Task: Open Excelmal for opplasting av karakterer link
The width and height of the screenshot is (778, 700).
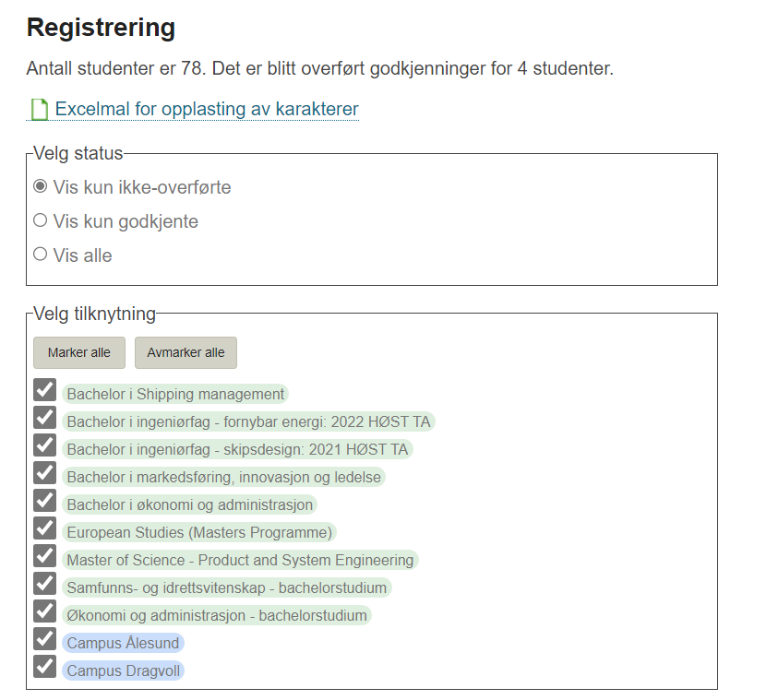Action: (207, 109)
